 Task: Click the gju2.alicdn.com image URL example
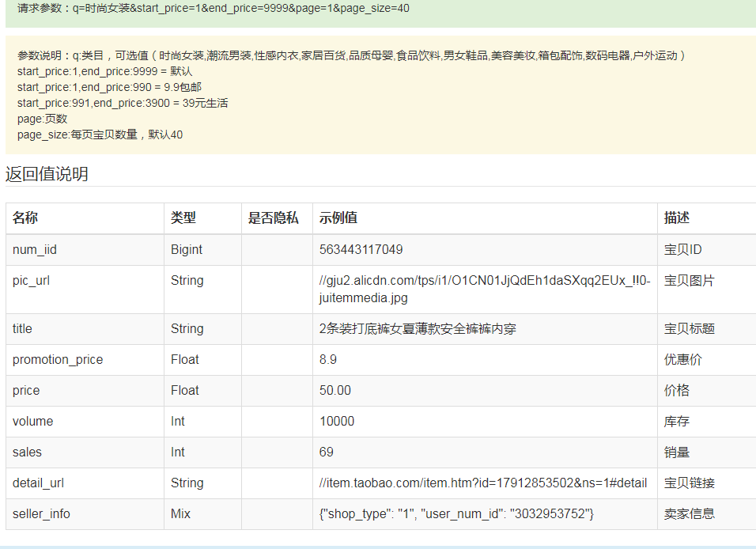pyautogui.click(x=485, y=290)
